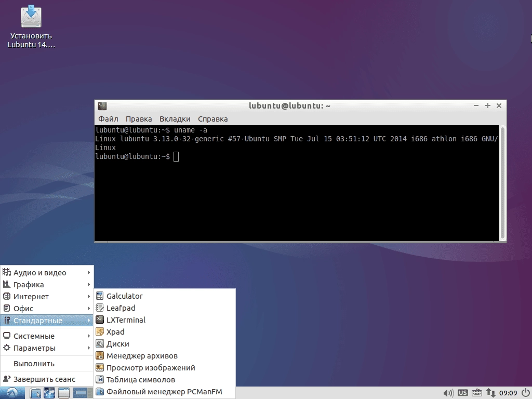Expand the Графика category submenu
The width and height of the screenshot is (532, 399).
pyautogui.click(x=47, y=284)
